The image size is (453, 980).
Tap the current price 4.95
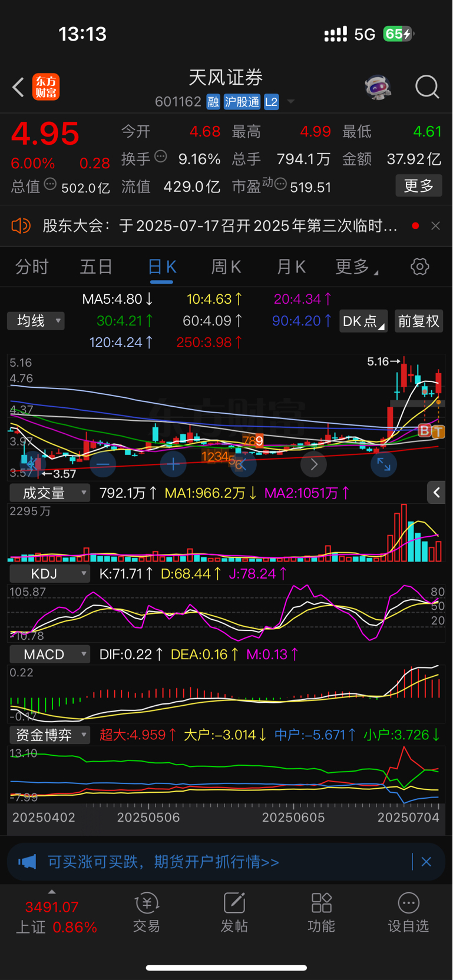[x=45, y=134]
